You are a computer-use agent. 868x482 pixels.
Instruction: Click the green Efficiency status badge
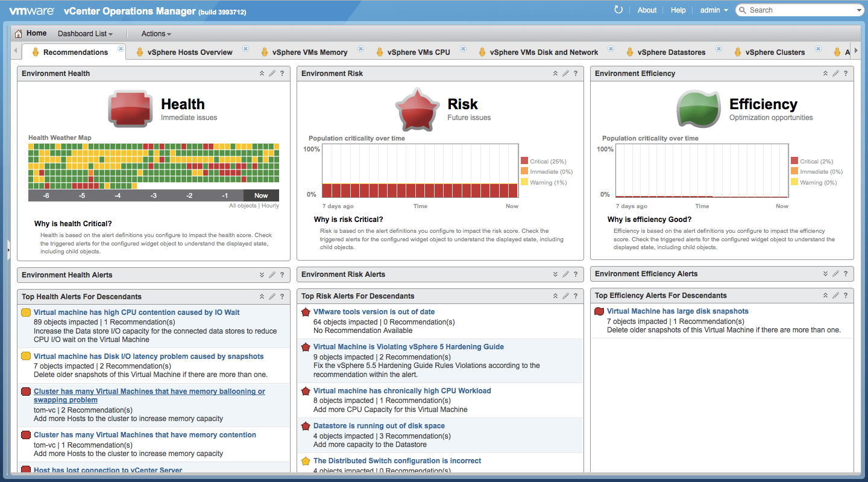699,109
